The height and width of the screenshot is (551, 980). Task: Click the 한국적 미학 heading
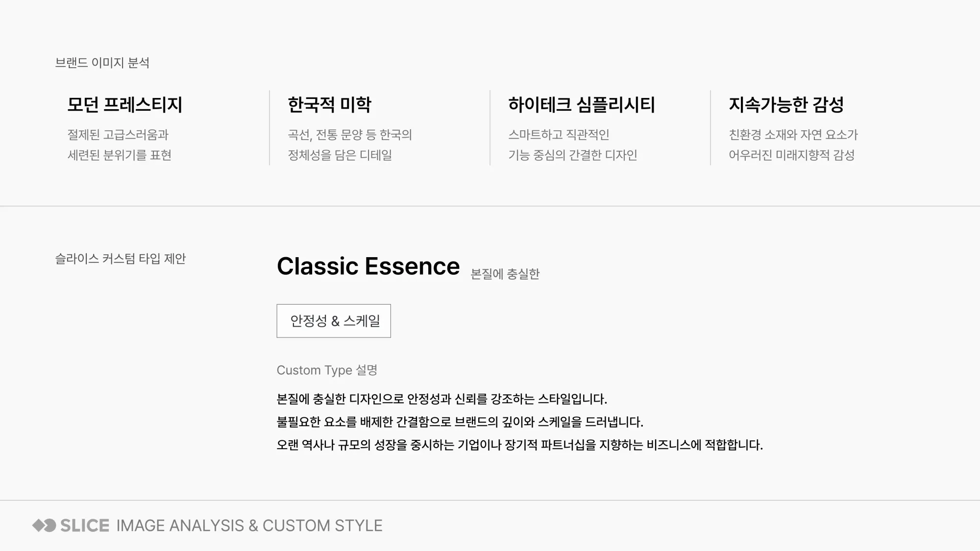(x=329, y=104)
